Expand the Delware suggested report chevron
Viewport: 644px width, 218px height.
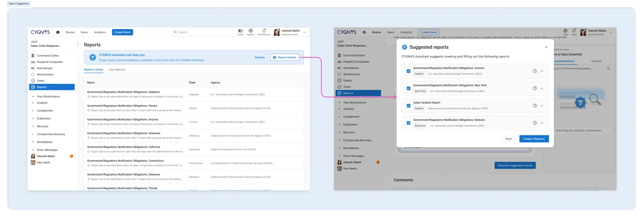point(542,123)
